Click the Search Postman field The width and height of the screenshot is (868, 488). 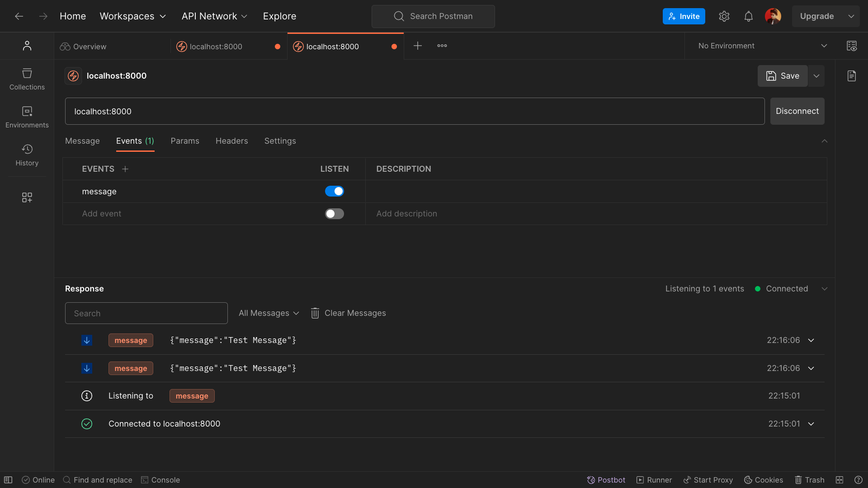(433, 16)
